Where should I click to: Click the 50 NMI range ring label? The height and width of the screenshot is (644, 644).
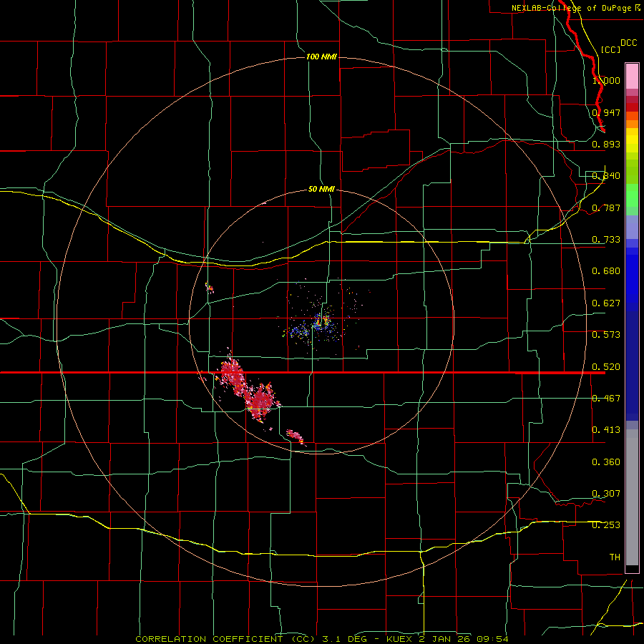pyautogui.click(x=321, y=190)
